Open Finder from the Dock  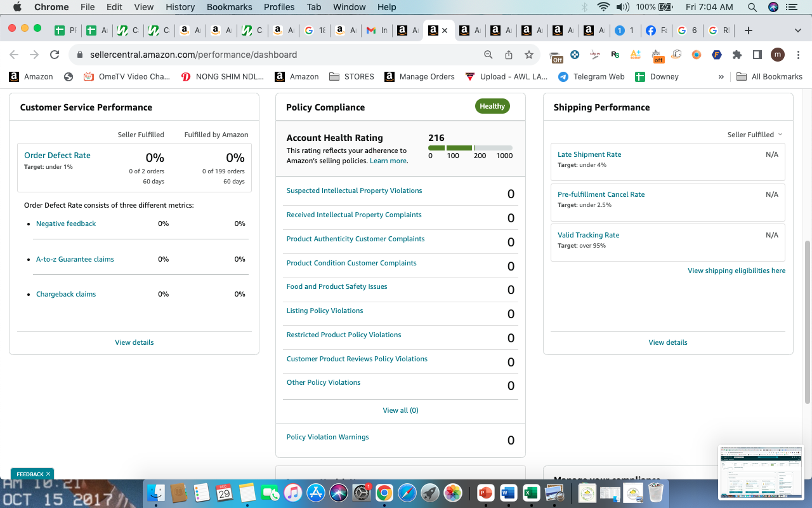[156, 492]
